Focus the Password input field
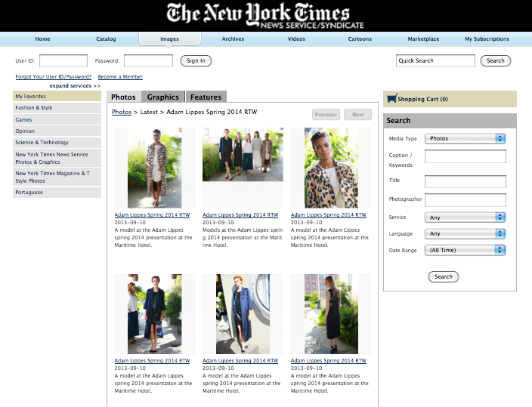The image size is (532, 407). (148, 61)
